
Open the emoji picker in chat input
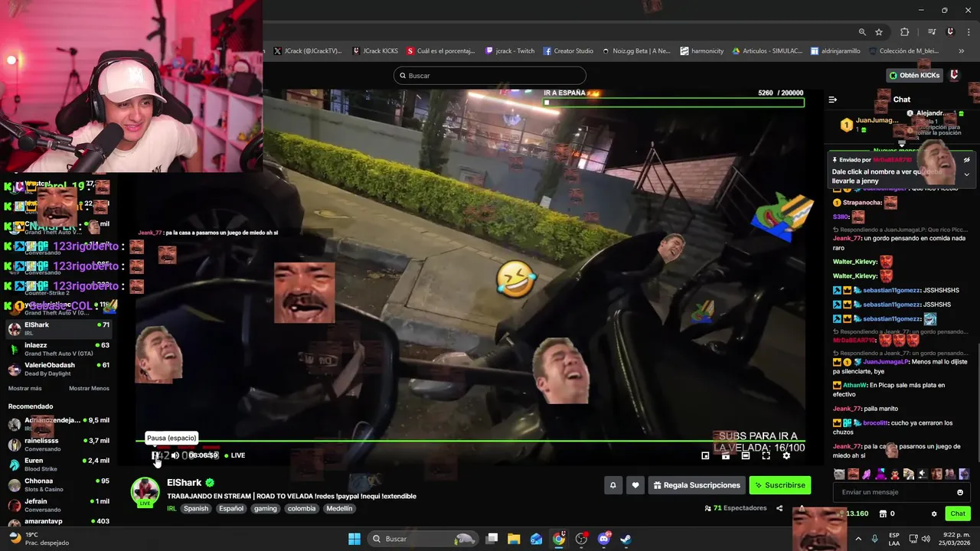tap(960, 492)
